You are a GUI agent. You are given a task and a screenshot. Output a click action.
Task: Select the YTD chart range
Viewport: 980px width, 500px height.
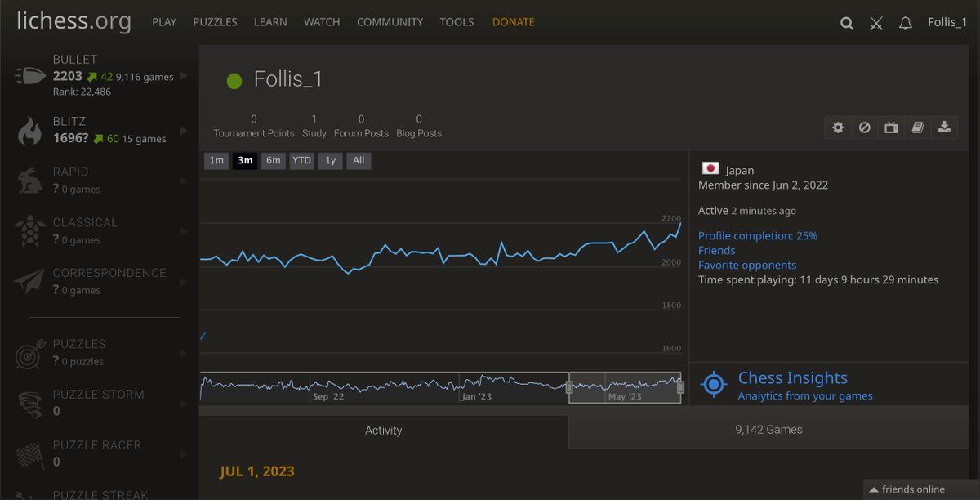[x=302, y=161]
